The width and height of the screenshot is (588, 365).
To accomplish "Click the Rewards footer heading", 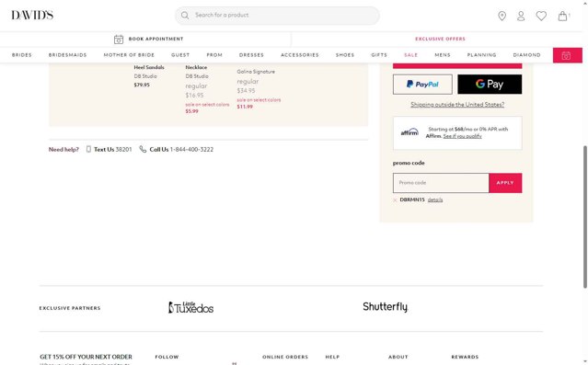I will tap(465, 357).
